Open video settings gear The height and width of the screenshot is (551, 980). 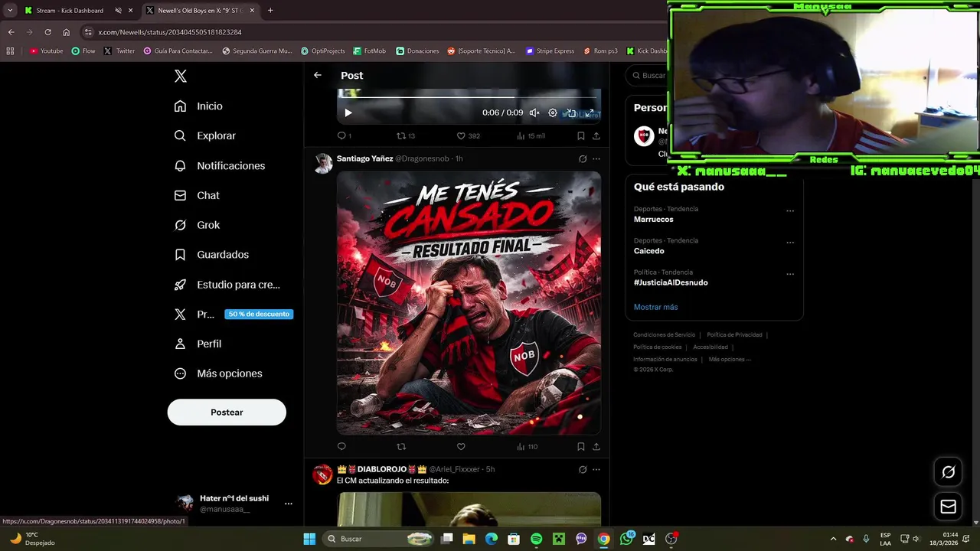point(553,112)
